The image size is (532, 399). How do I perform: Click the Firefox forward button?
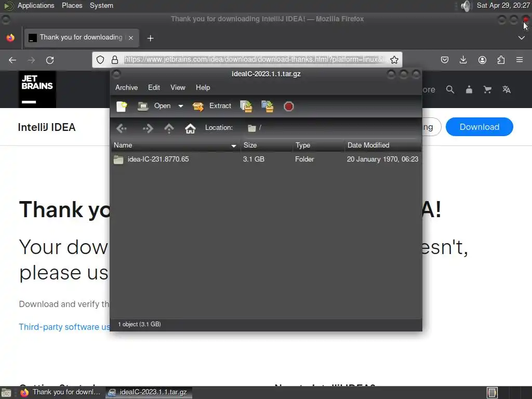31,60
